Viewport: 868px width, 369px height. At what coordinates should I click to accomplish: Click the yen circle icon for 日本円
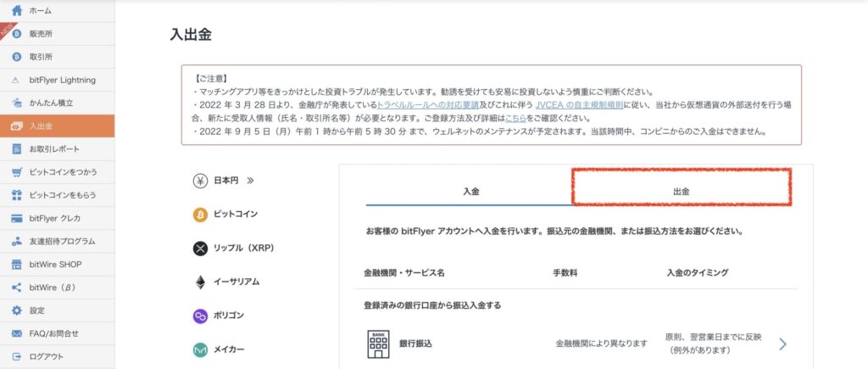click(x=200, y=181)
